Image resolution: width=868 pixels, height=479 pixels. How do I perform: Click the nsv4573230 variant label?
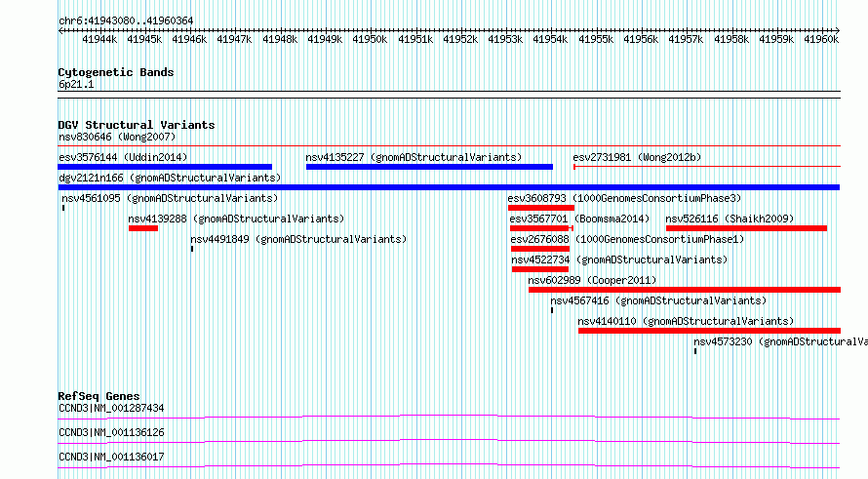pyautogui.click(x=780, y=341)
